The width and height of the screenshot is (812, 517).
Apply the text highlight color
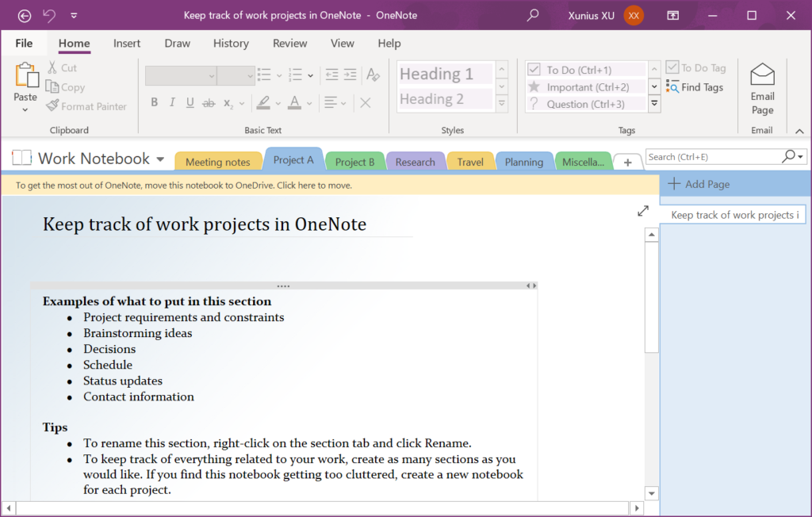263,102
